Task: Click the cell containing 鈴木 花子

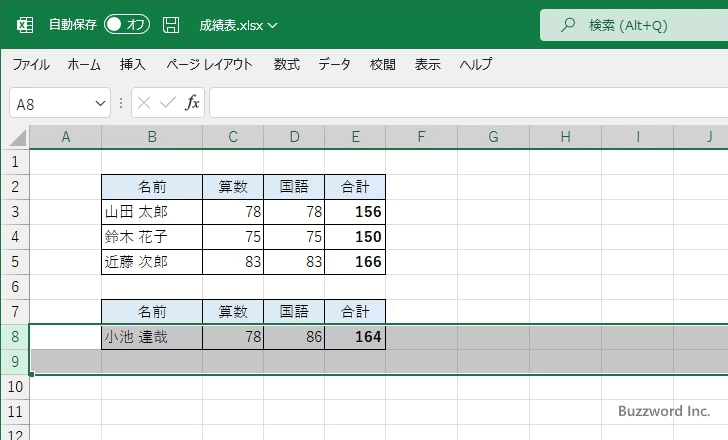Action: point(152,237)
